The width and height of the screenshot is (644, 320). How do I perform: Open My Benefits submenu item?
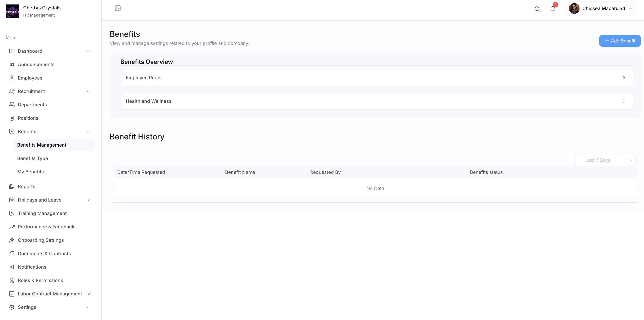[31, 172]
